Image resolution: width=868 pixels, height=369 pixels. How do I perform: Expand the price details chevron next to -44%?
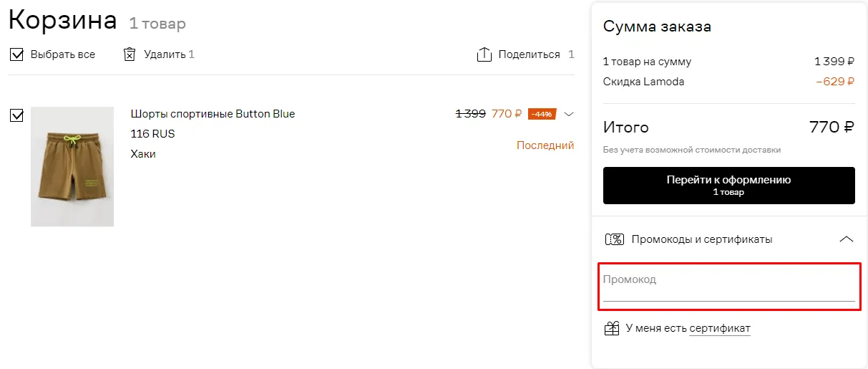569,114
